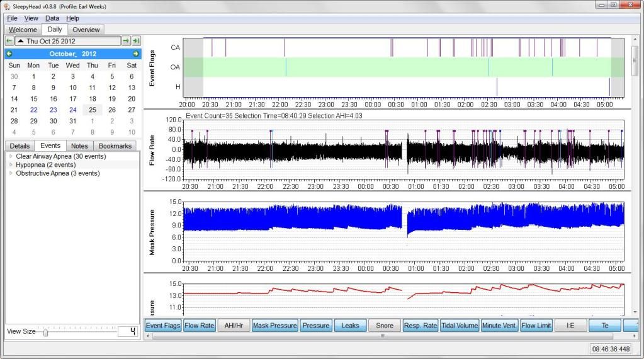Toggle the Pressure graph button

[x=316, y=326]
